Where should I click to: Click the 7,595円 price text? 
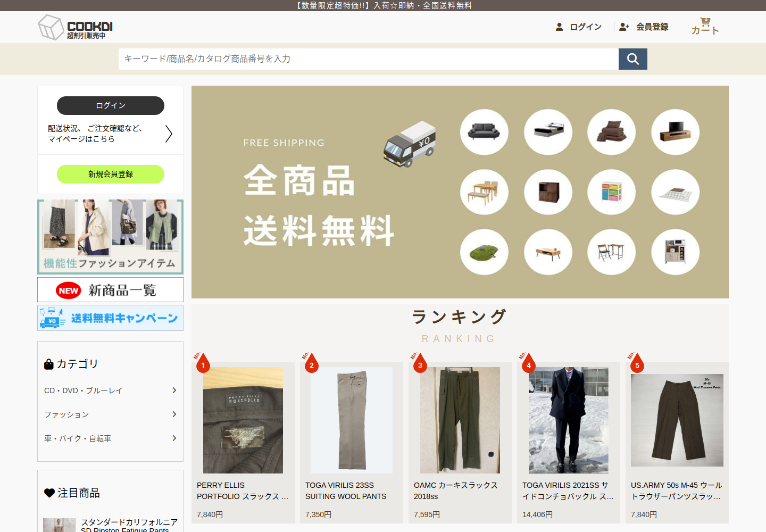click(x=427, y=514)
